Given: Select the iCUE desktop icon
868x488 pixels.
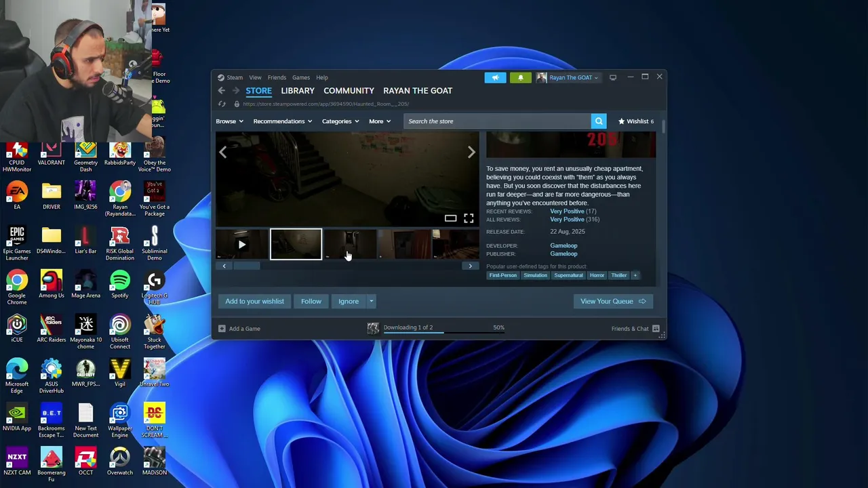Looking at the screenshot, I should pyautogui.click(x=17, y=329).
